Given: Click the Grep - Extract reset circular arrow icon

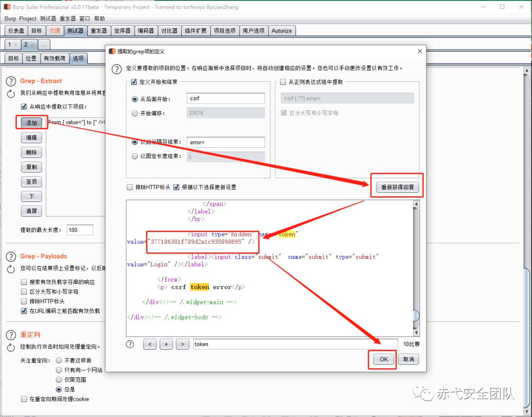Looking at the screenshot, I should click(x=11, y=94).
